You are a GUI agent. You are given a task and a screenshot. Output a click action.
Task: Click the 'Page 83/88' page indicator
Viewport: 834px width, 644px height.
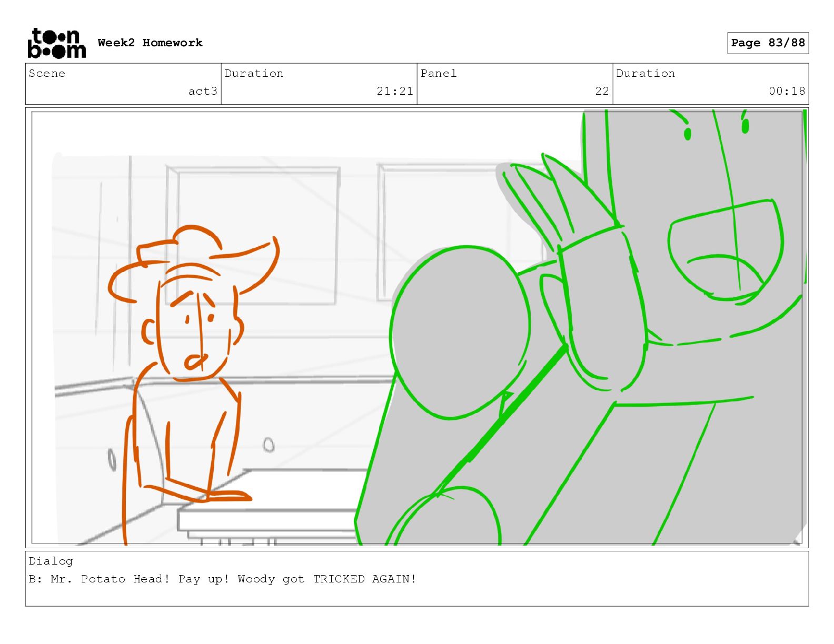tap(768, 43)
